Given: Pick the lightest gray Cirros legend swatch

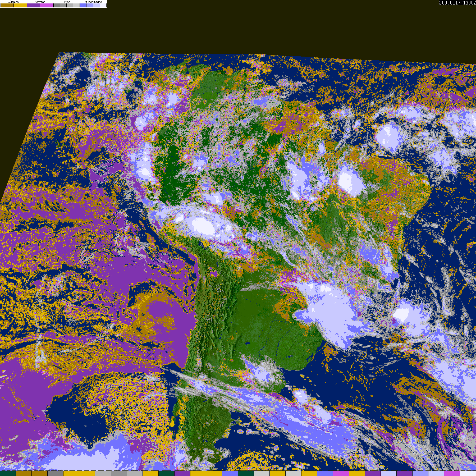Looking at the screenshot, I should [x=76, y=5].
